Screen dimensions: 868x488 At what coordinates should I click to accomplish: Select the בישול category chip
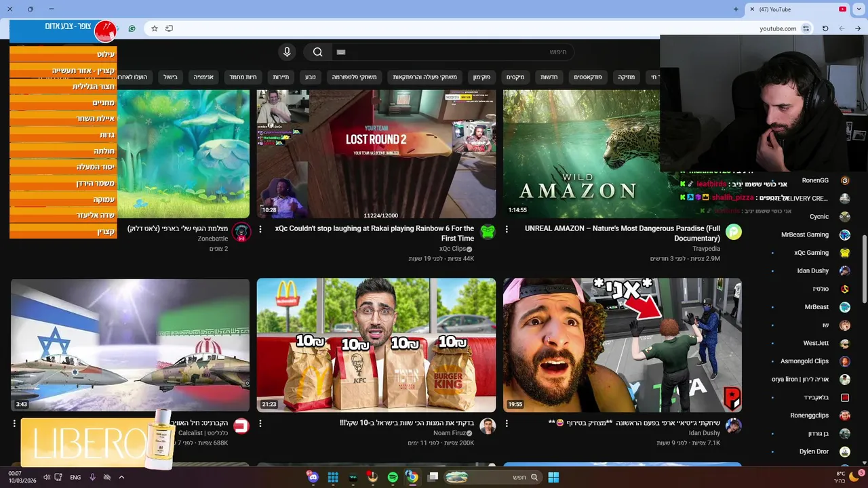click(170, 77)
